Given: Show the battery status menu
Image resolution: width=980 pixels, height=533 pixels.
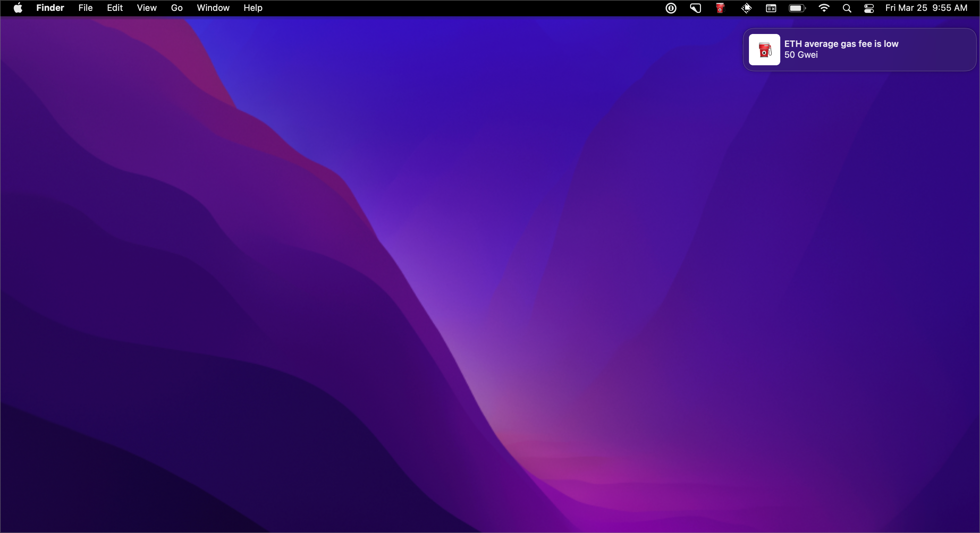Looking at the screenshot, I should click(797, 8).
